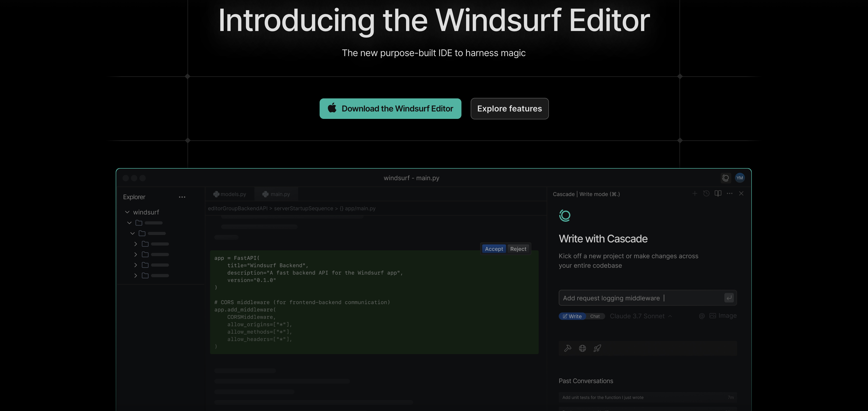Click Download the Windsurf Editor button
Screen dimensions: 868x411
coord(390,109)
